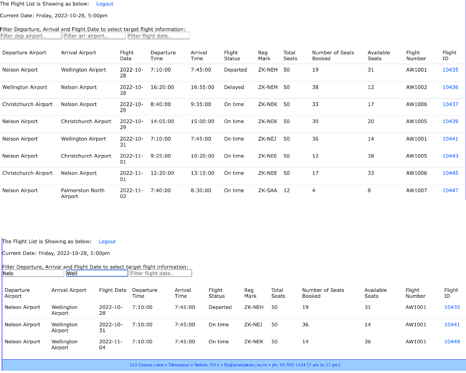Click arrival time '16:55:00' cell

[x=202, y=87]
